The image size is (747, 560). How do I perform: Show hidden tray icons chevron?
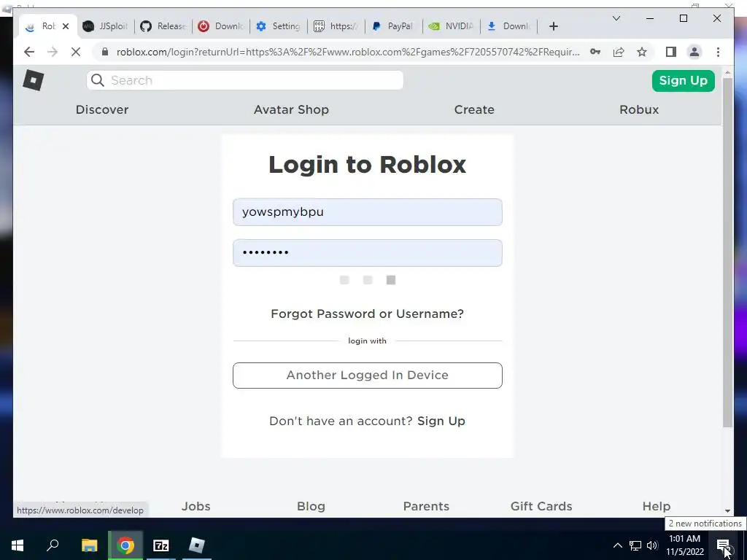(x=617, y=545)
